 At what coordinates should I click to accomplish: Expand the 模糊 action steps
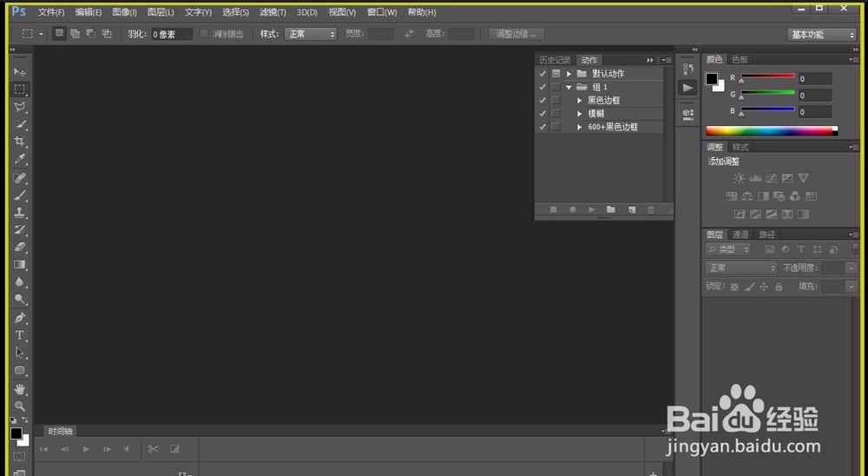[579, 114]
